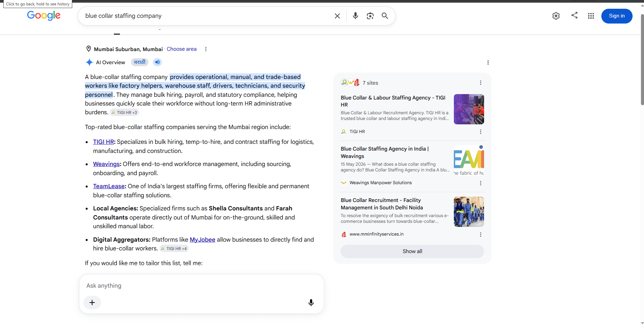
Task: Click the Ask anything input field
Action: coord(202,286)
